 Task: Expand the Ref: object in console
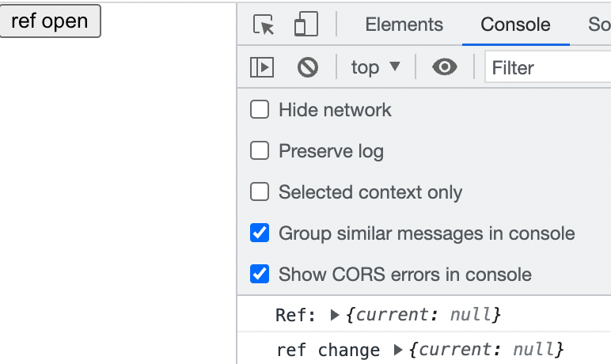pyautogui.click(x=335, y=316)
